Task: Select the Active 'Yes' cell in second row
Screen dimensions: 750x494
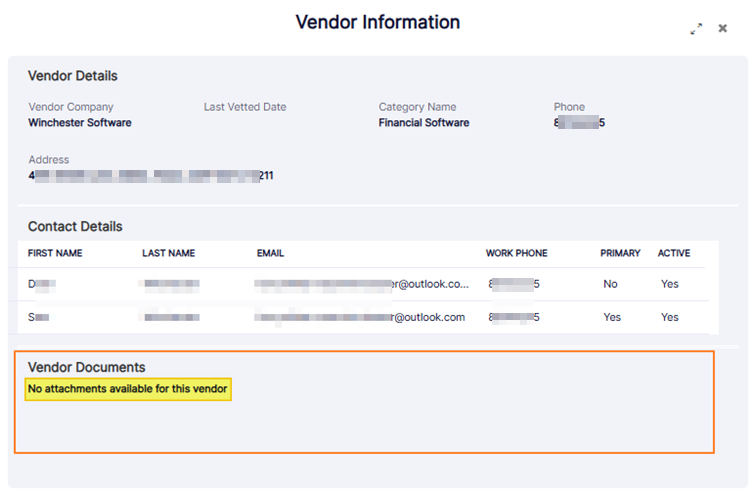Action: coord(670,317)
